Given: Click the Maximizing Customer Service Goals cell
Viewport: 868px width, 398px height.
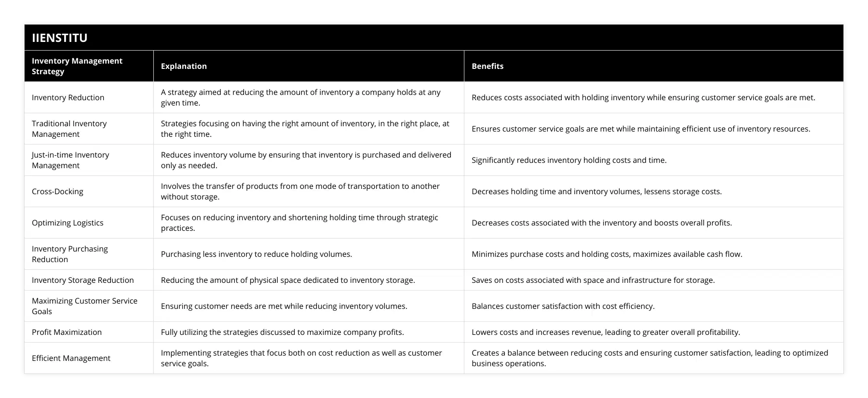Looking at the screenshot, I should 84,306.
